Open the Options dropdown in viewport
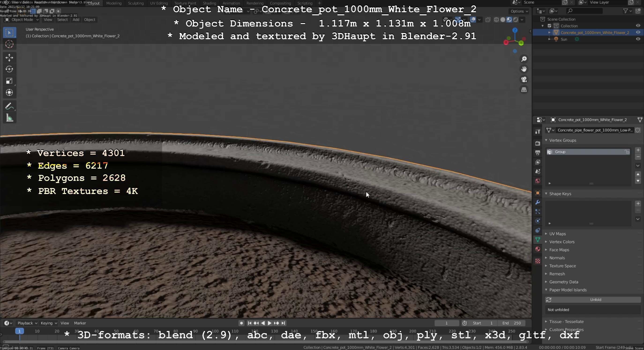 click(519, 11)
